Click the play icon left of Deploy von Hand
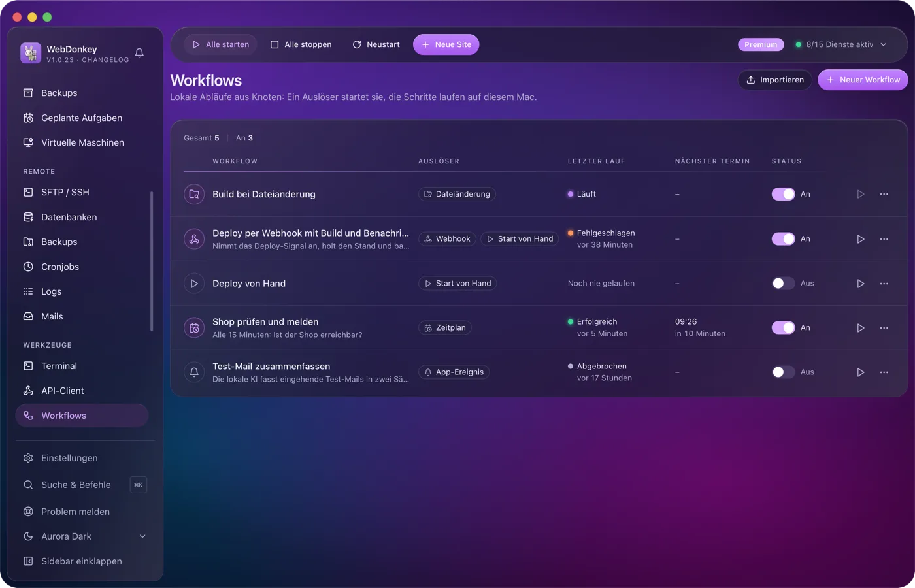The height and width of the screenshot is (588, 915). click(x=194, y=284)
